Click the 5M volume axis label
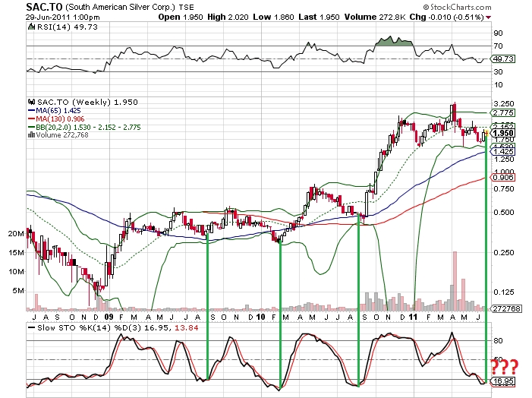The height and width of the screenshot is (398, 532). pos(18,291)
